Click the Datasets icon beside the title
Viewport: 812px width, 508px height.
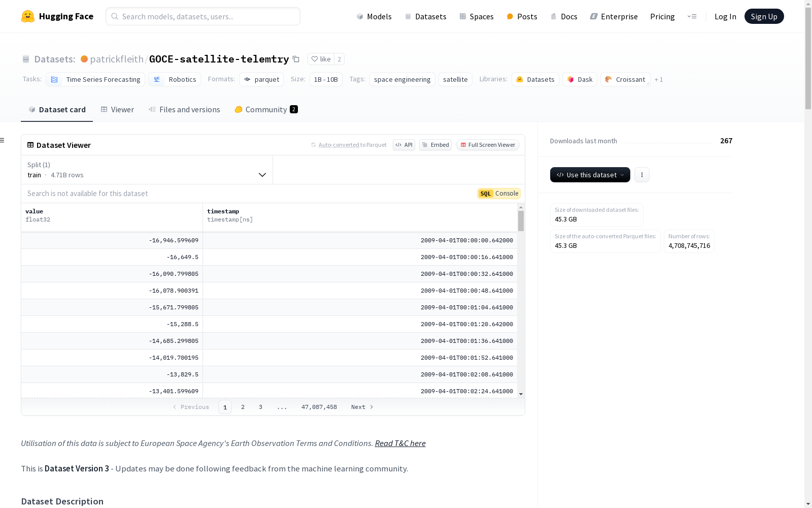tap(26, 59)
